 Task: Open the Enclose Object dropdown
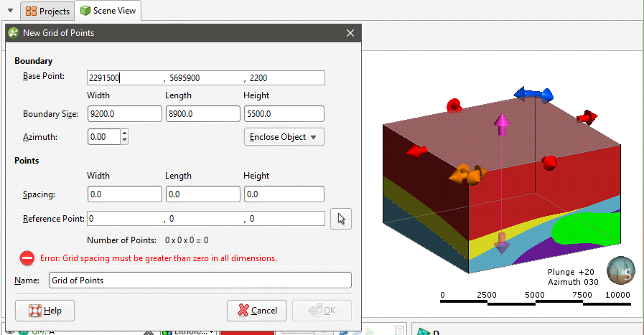click(x=284, y=136)
